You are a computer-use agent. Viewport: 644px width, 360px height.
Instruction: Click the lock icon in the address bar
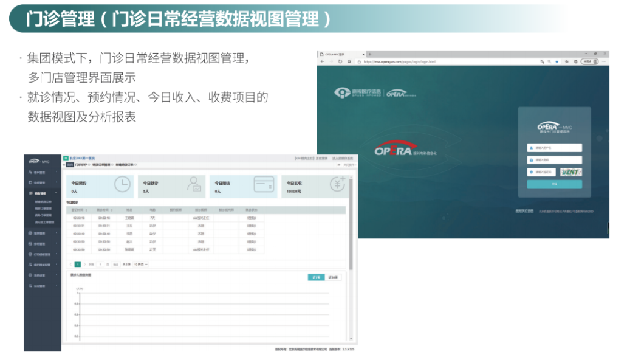(359, 61)
